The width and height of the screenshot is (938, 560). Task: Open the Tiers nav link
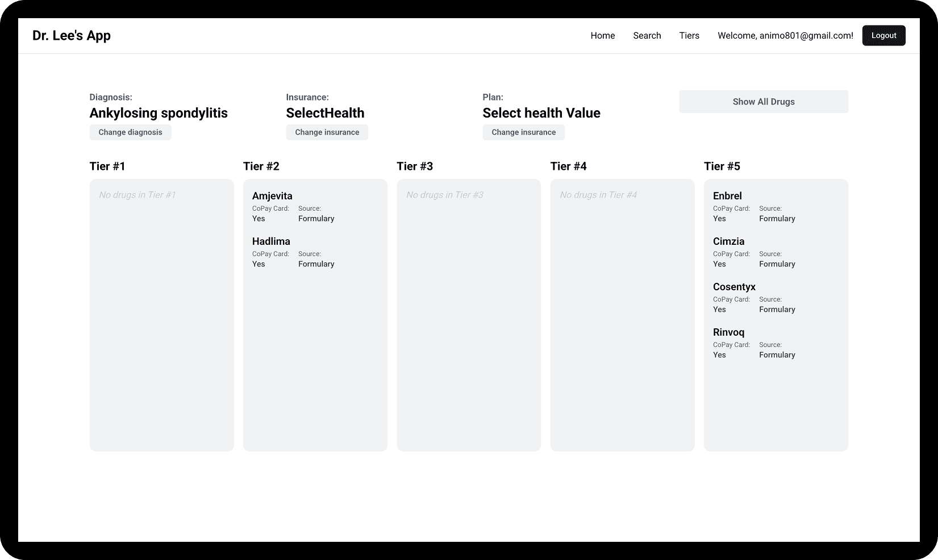coord(689,35)
